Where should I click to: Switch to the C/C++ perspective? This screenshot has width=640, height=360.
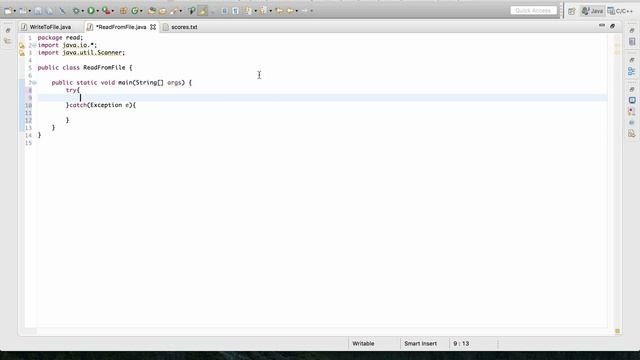(620, 11)
